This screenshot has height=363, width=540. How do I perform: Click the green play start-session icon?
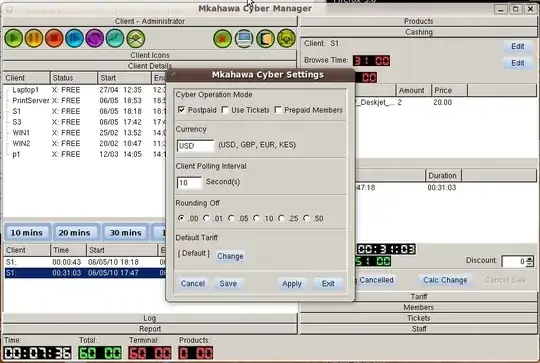coord(14,38)
